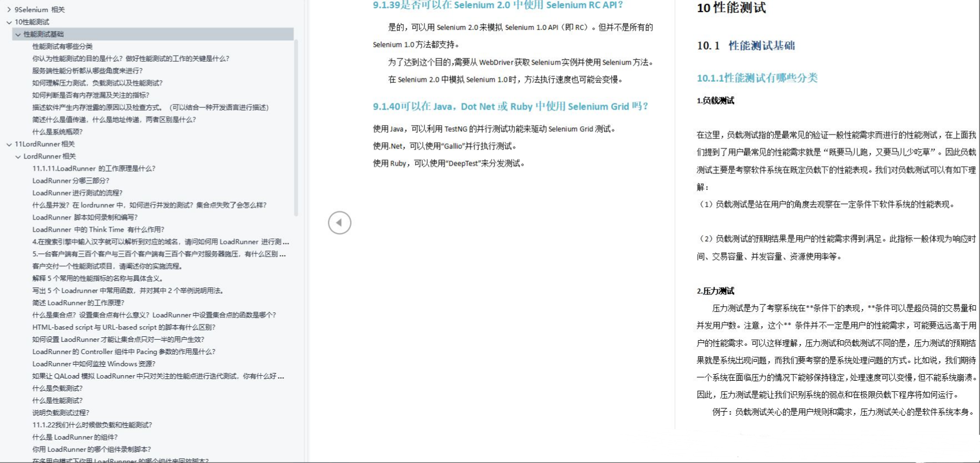The height and width of the screenshot is (463, 980).
Task: Open bookmark 什么是性能测试
Action: coord(57,401)
